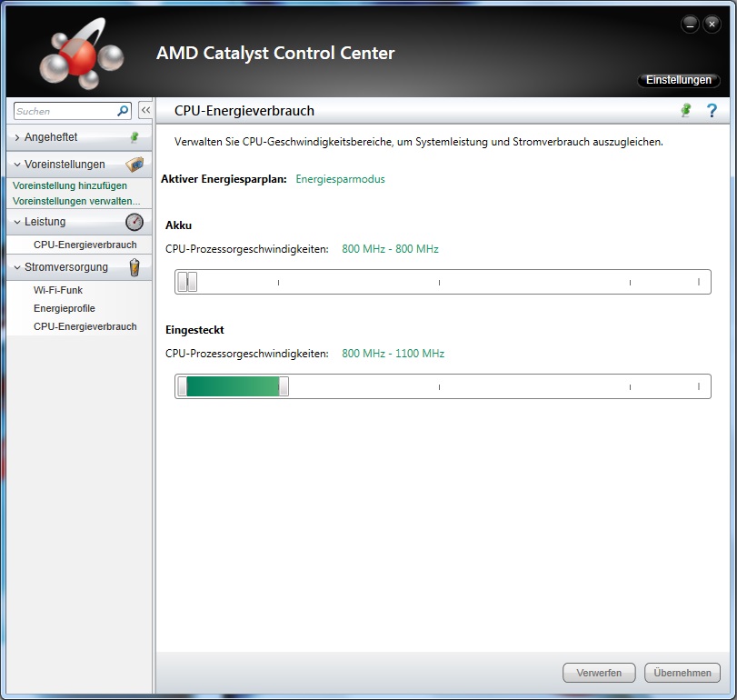Click the Eingesteckt section label
The image size is (737, 700).
pos(194,330)
